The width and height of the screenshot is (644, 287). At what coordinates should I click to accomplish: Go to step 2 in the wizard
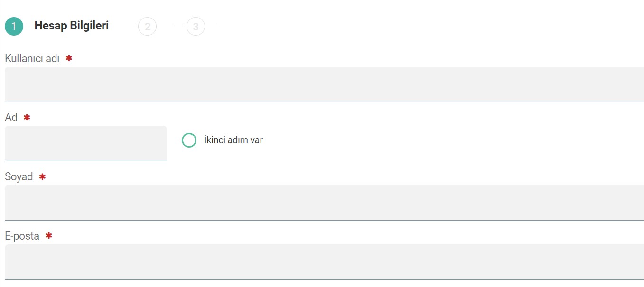147,27
